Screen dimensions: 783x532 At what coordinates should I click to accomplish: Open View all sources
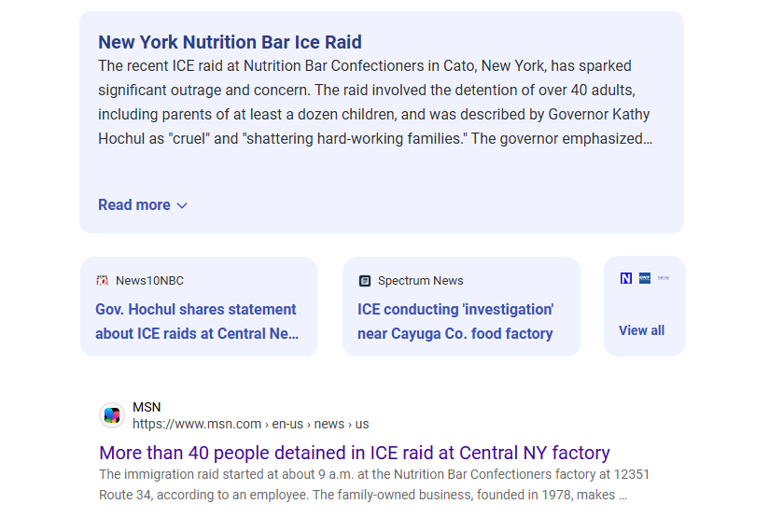(x=642, y=330)
